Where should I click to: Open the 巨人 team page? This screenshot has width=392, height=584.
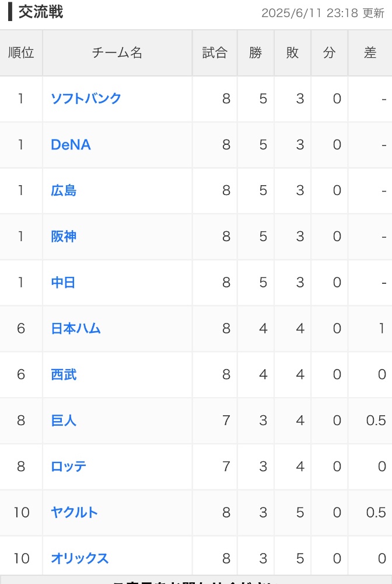coord(64,420)
